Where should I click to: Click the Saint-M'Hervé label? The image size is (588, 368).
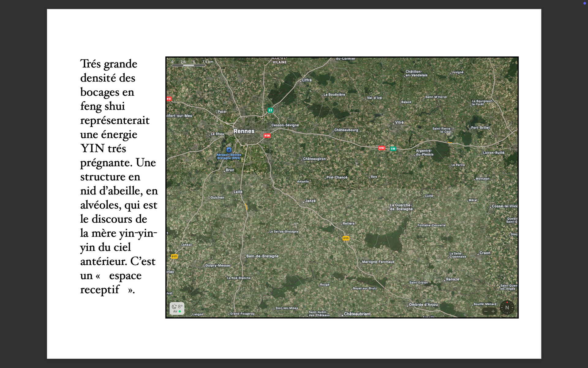436,97
